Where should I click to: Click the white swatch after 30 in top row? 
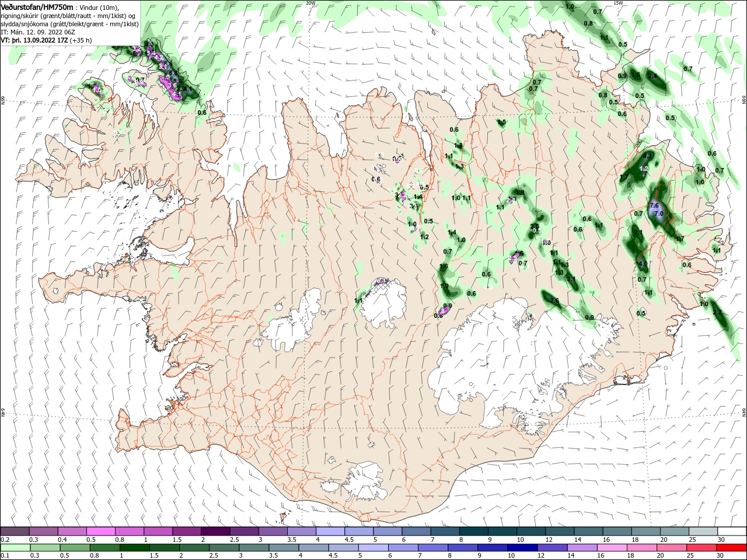tap(731, 531)
